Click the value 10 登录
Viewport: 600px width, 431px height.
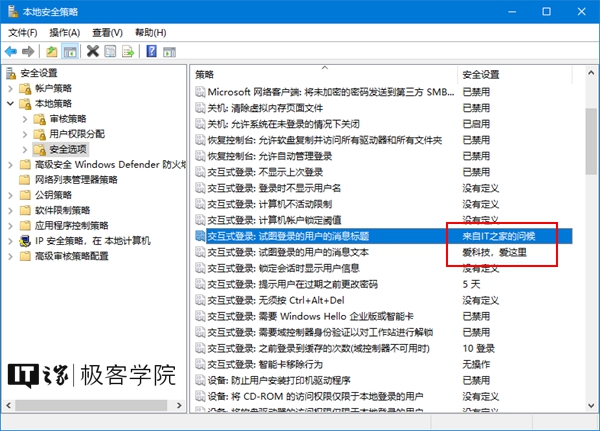point(478,348)
